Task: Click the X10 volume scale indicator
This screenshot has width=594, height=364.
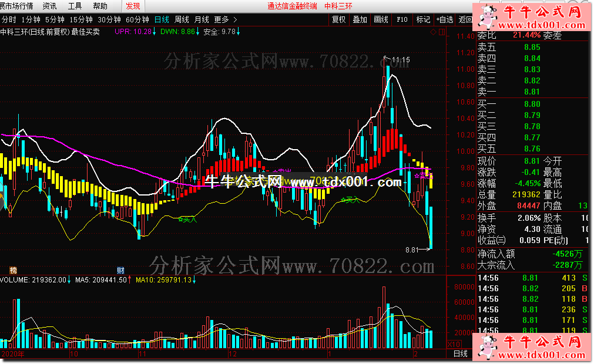Action: (x=454, y=344)
